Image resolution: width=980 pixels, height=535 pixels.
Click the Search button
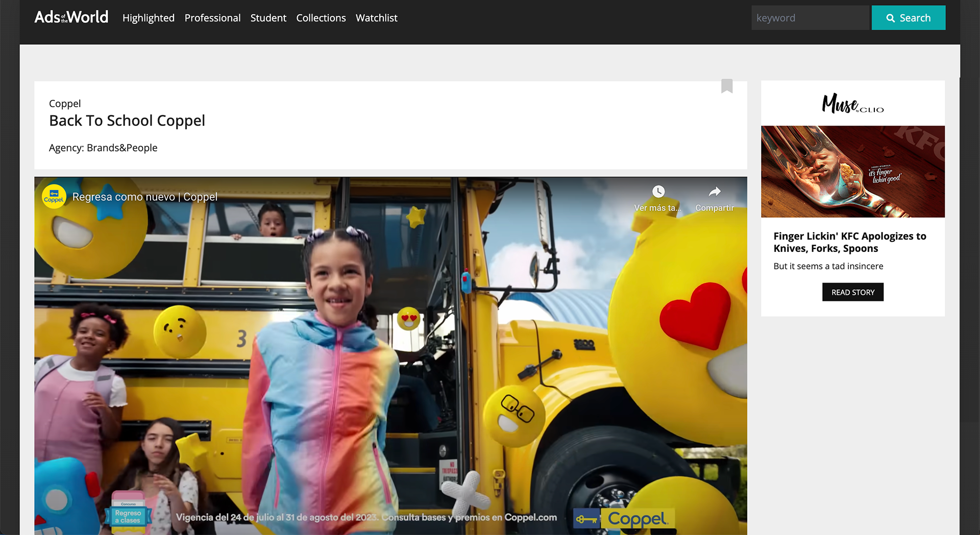[909, 18]
